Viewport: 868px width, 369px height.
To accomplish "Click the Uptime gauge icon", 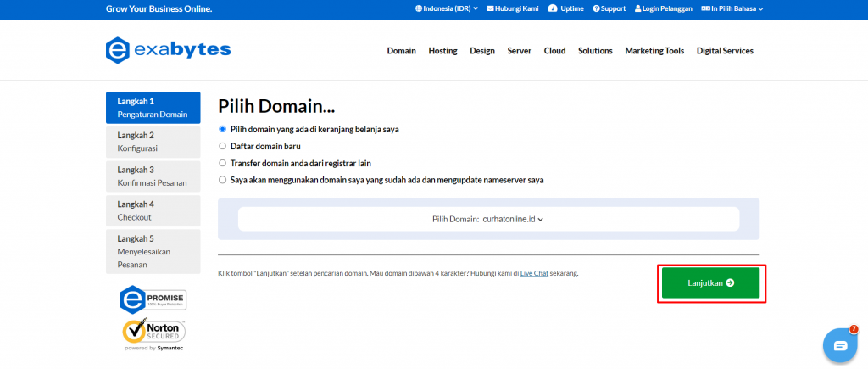I will [x=552, y=8].
